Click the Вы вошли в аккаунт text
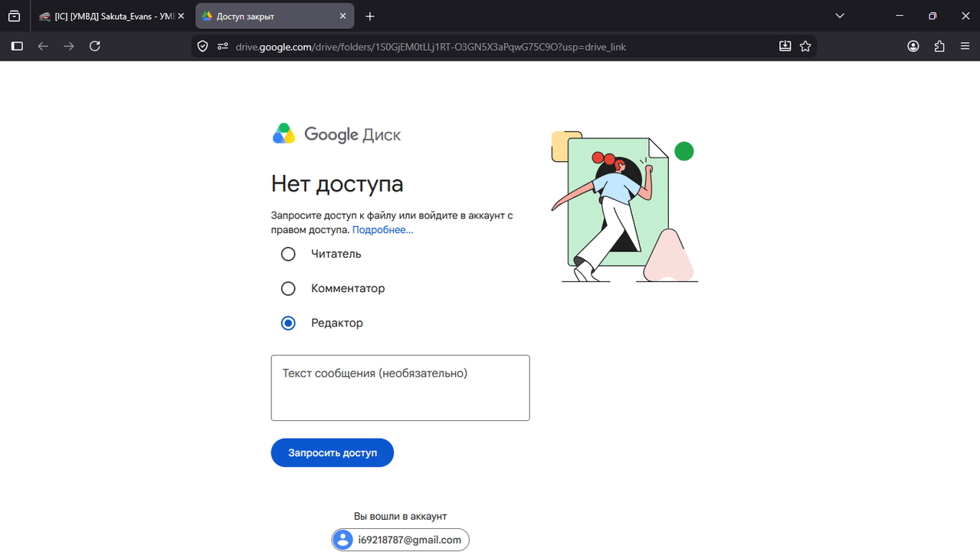This screenshot has width=980, height=552. point(400,517)
